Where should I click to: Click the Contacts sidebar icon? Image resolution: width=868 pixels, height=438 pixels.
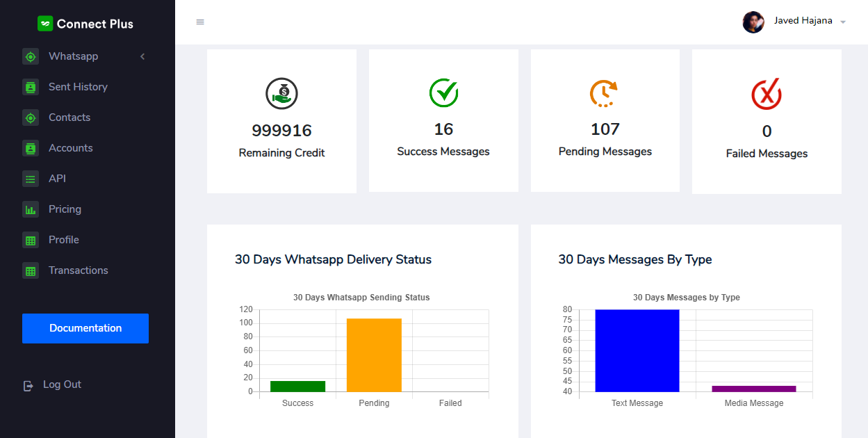point(30,117)
